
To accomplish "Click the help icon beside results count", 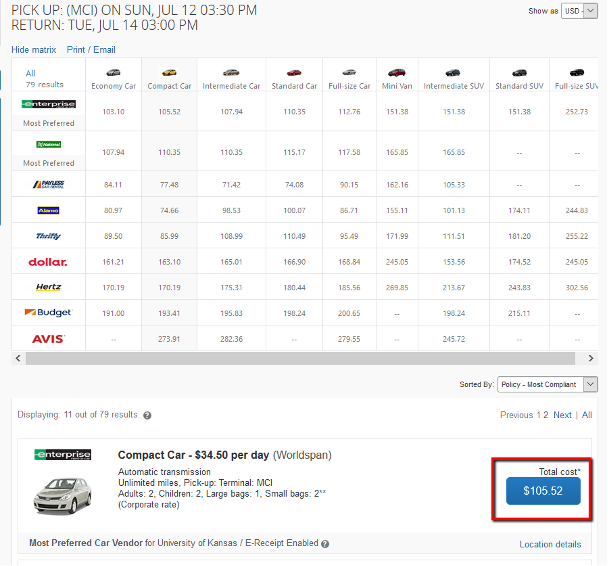I will [x=147, y=416].
